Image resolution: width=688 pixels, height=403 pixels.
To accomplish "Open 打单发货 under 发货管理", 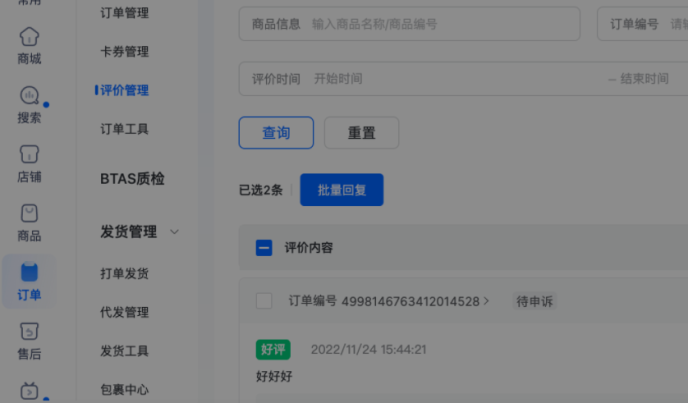I will 124,273.
